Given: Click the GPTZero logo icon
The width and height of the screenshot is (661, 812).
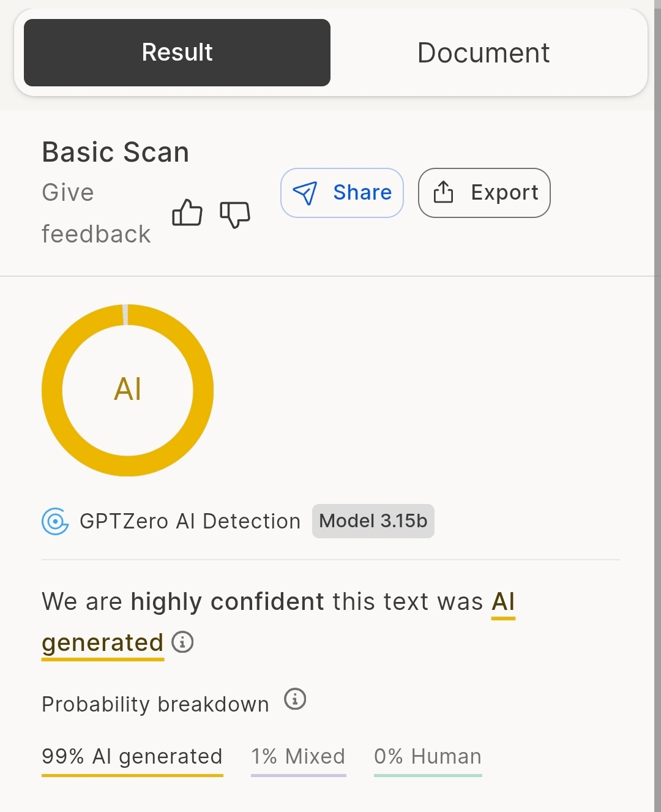Looking at the screenshot, I should (x=55, y=521).
